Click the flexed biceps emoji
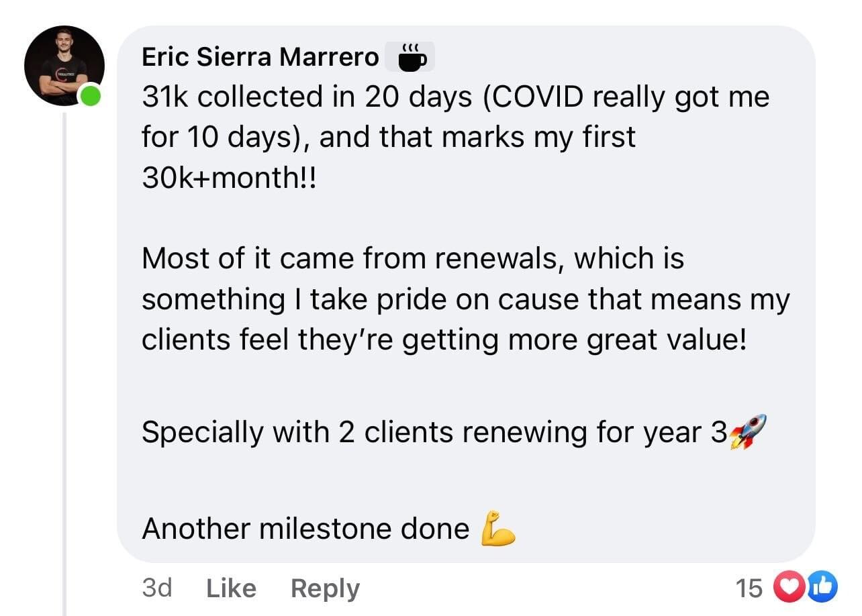The image size is (862, 616). (498, 529)
